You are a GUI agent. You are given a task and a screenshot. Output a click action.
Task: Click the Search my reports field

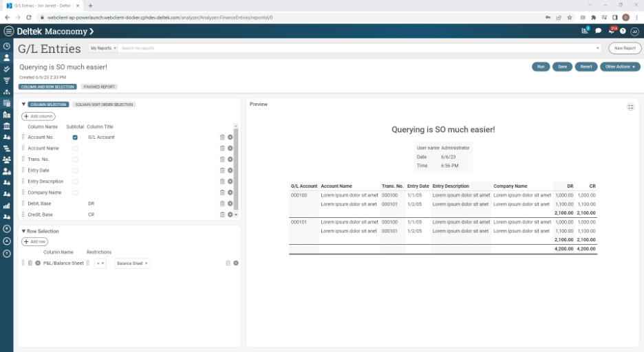pos(358,48)
